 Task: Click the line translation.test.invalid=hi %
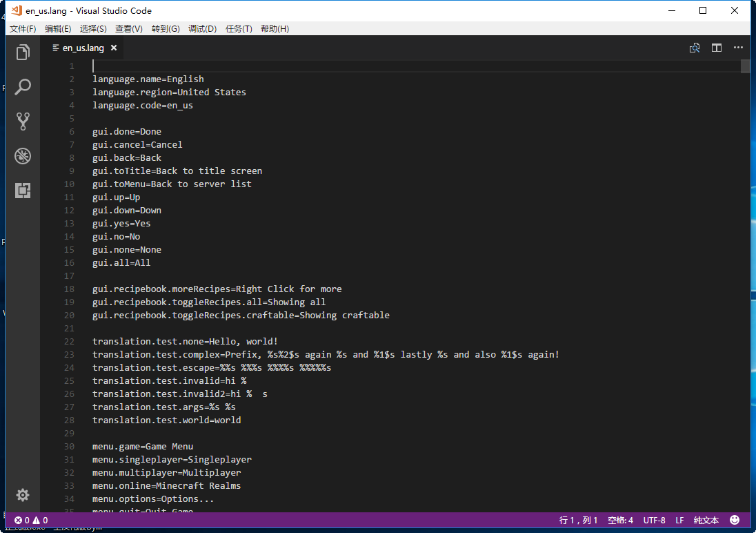point(169,381)
